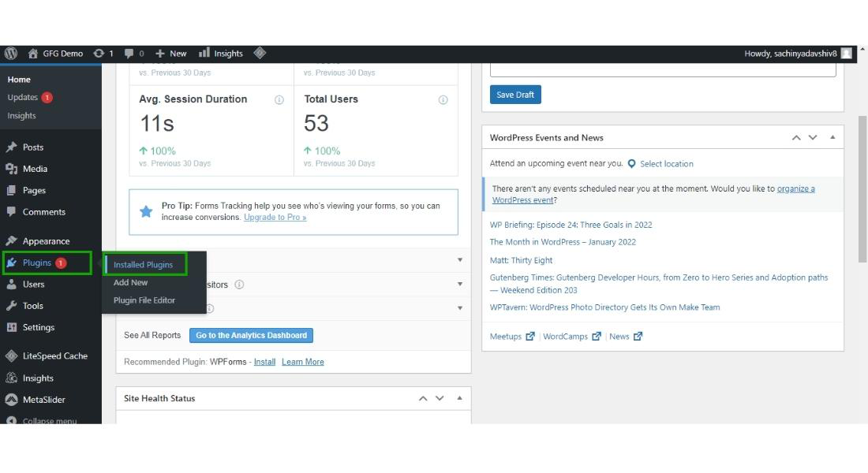Expand the report row above See All Reports
This screenshot has height=473, width=868.
[460, 308]
